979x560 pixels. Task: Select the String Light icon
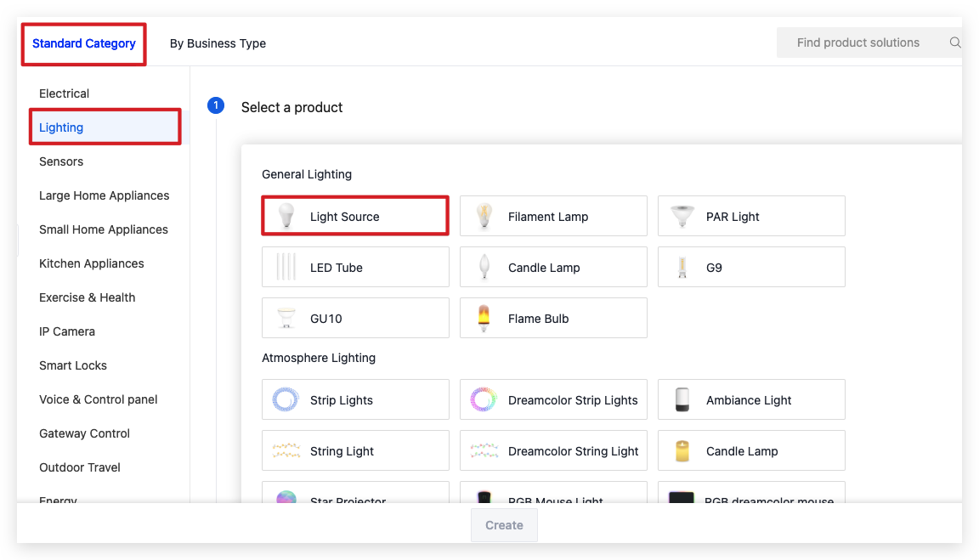[x=286, y=450]
